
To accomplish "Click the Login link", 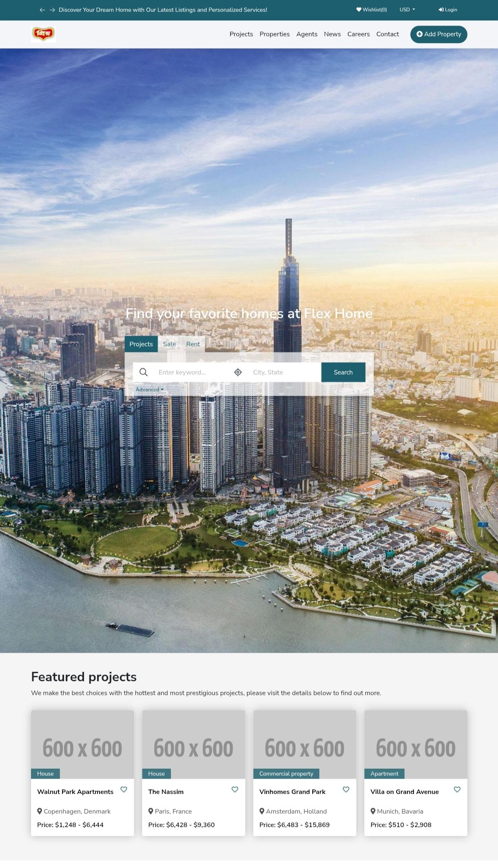I will (x=448, y=10).
